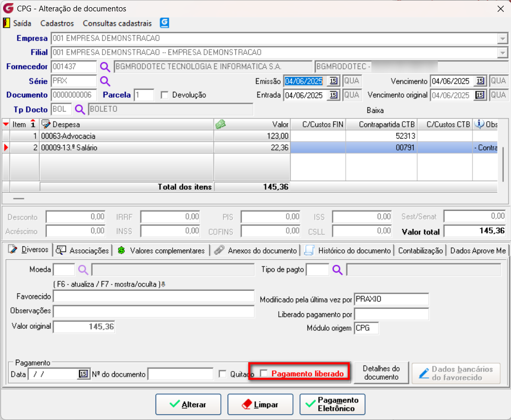Open Tp Docto search magnifier

click(x=80, y=109)
